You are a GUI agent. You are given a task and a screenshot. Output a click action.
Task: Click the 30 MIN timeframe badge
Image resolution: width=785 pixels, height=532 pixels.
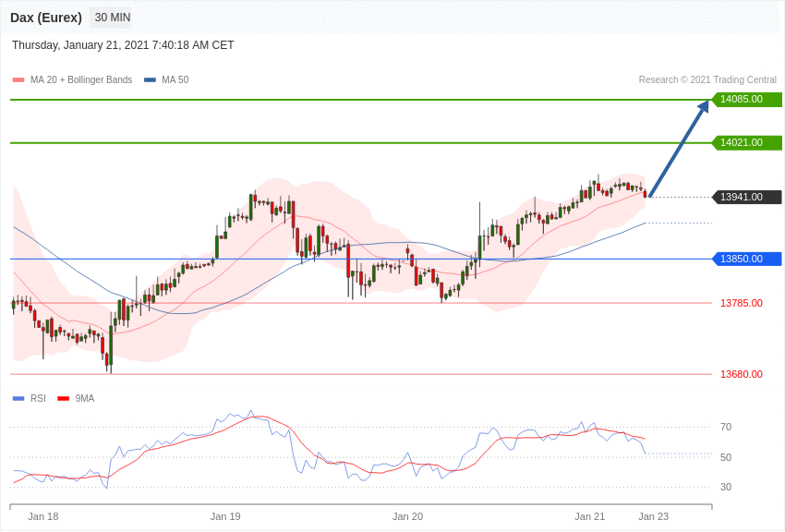coord(112,18)
